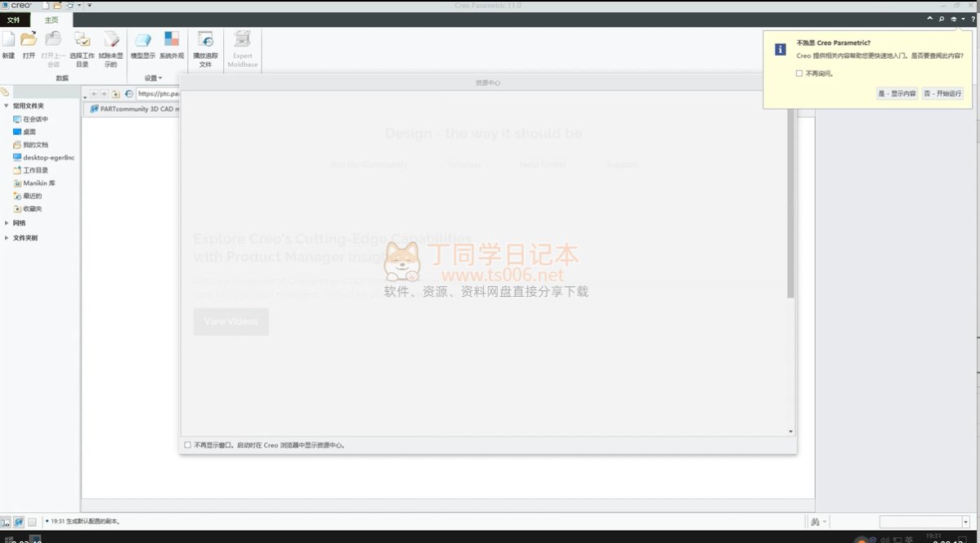Select the 主页 ribbon tab

coord(51,20)
